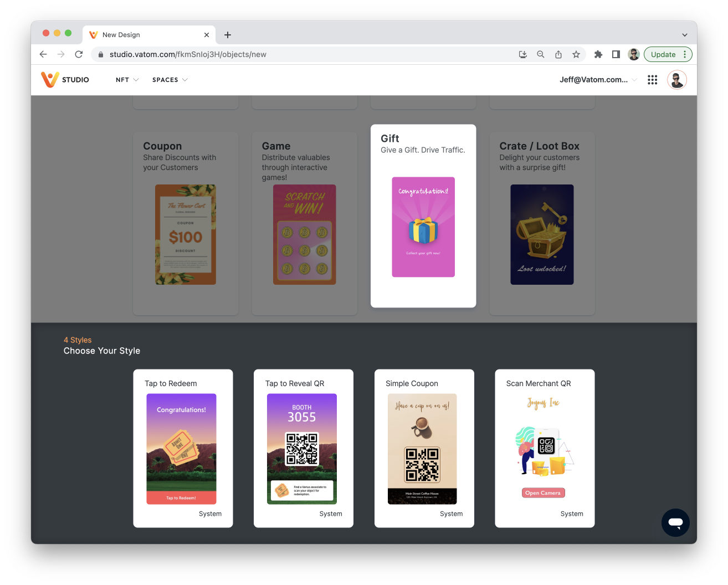Expand the tab search chevron

685,34
